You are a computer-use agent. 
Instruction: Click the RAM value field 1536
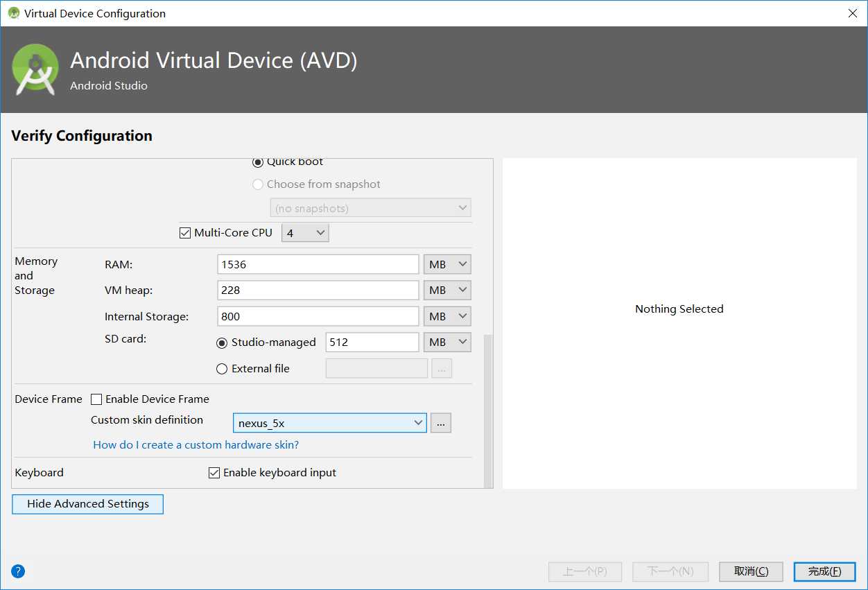pyautogui.click(x=318, y=264)
